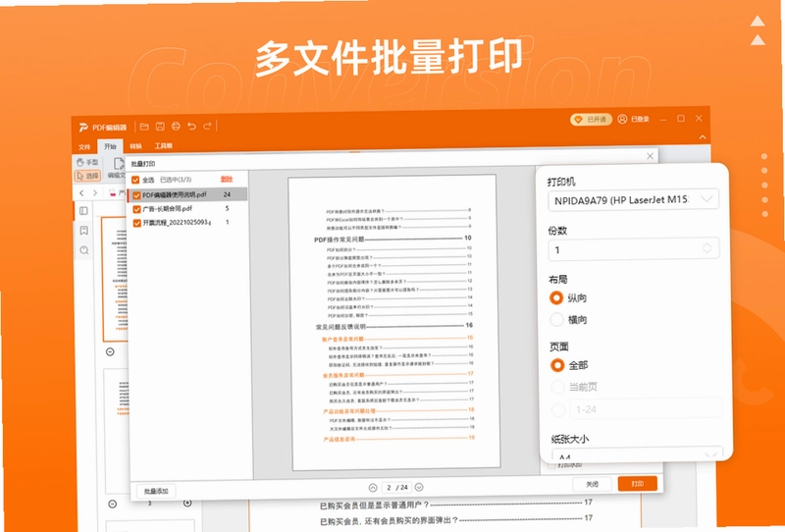Viewport: 785px width, 532px height.
Task: Click the red 删除 link
Action: (227, 179)
